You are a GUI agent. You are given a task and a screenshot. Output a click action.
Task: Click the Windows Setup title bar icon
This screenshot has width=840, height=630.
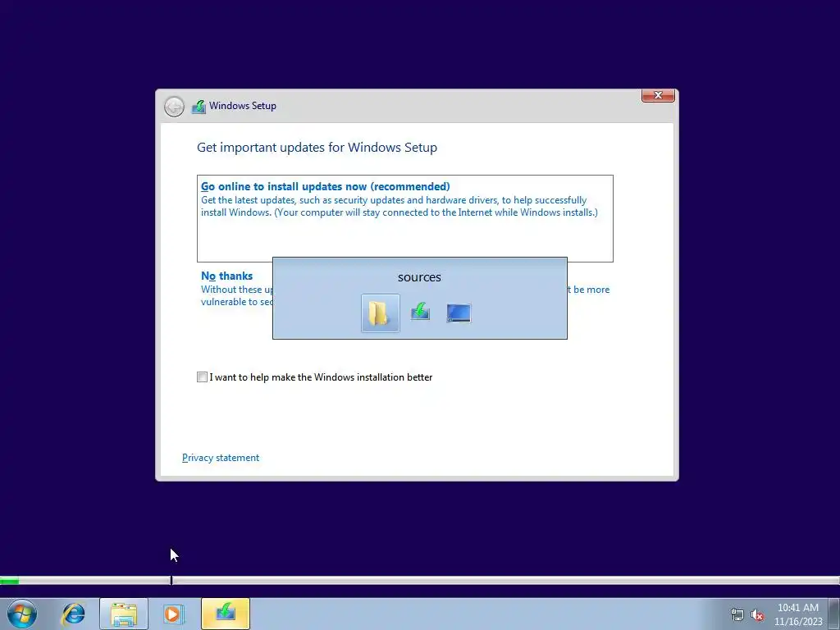click(199, 106)
